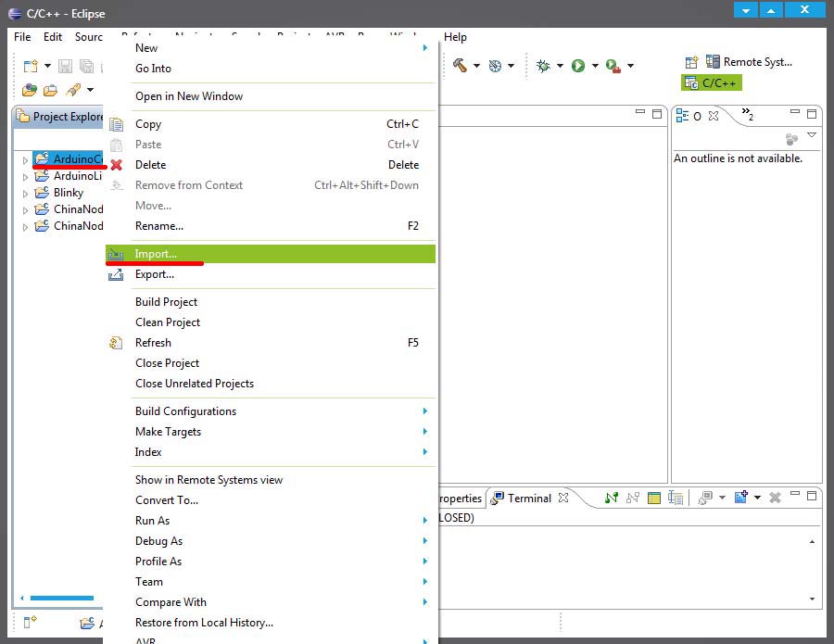This screenshot has width=834, height=644.
Task: Expand the Blinky project tree node
Action: pos(25,194)
